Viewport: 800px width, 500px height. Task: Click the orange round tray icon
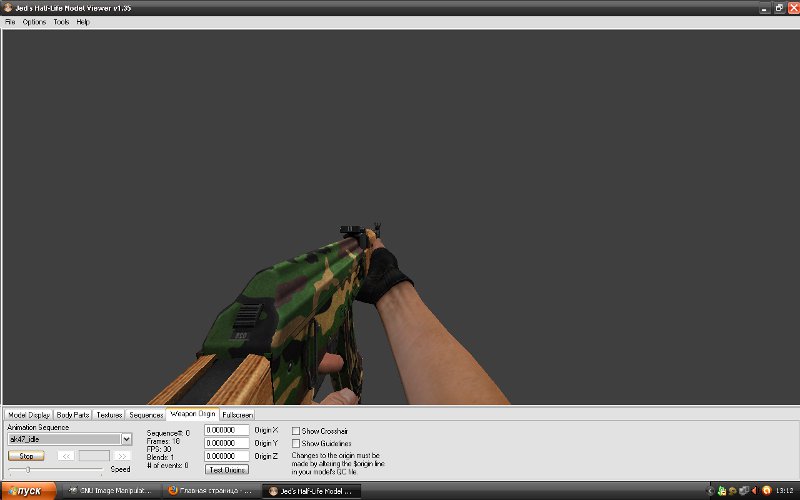click(766, 491)
